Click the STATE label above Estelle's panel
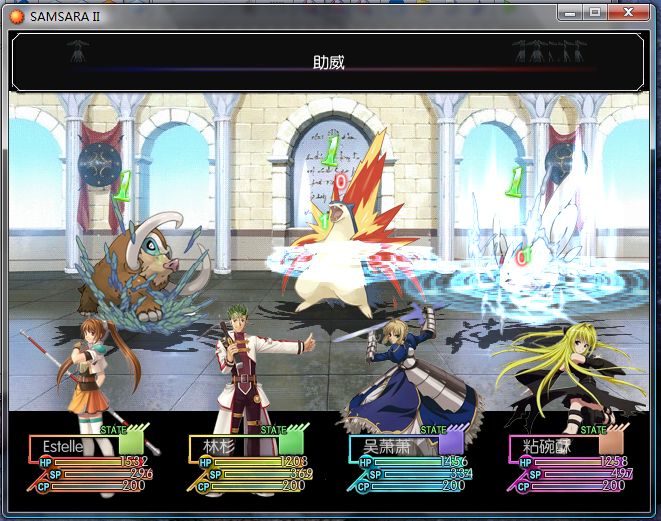 point(114,430)
